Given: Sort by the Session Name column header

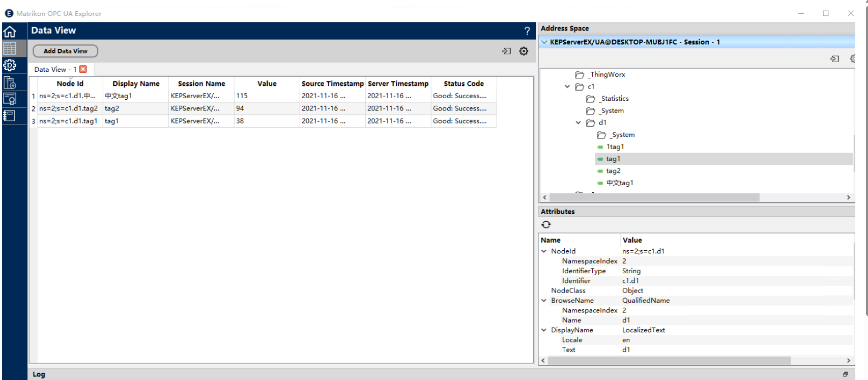Looking at the screenshot, I should click(201, 83).
